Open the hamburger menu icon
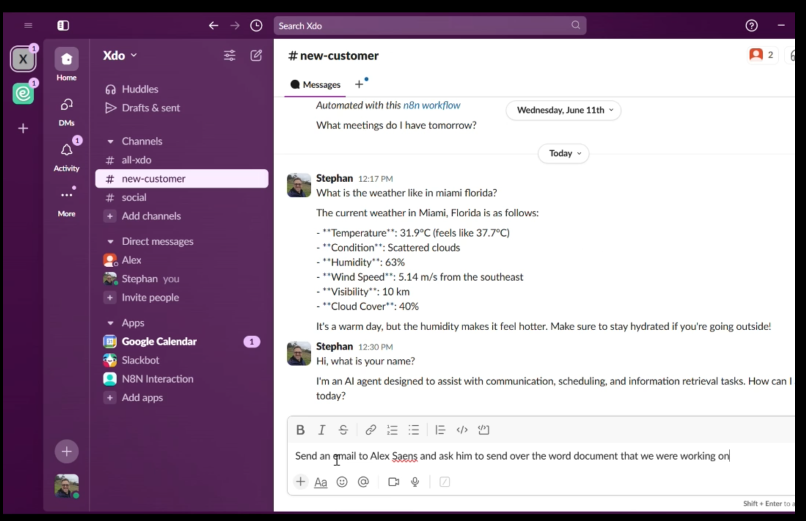The image size is (806, 521). 28,25
